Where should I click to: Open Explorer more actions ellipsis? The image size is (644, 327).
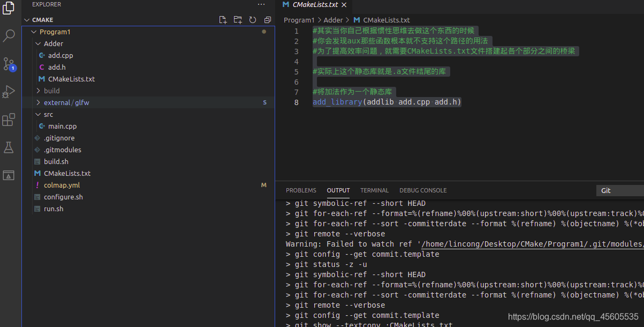[261, 4]
